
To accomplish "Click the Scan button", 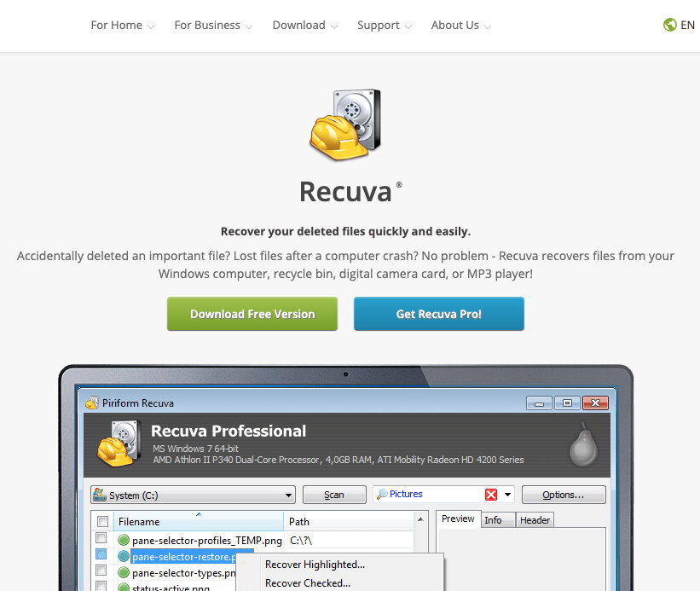I will click(334, 495).
